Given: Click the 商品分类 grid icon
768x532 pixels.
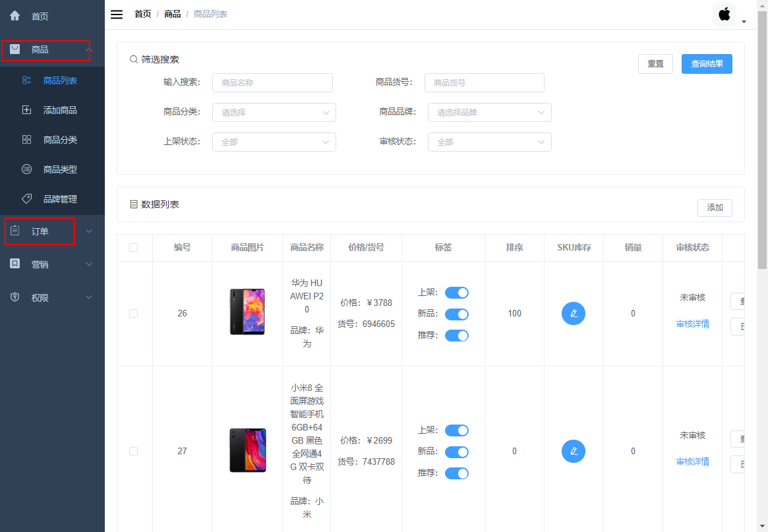Looking at the screenshot, I should [27, 140].
